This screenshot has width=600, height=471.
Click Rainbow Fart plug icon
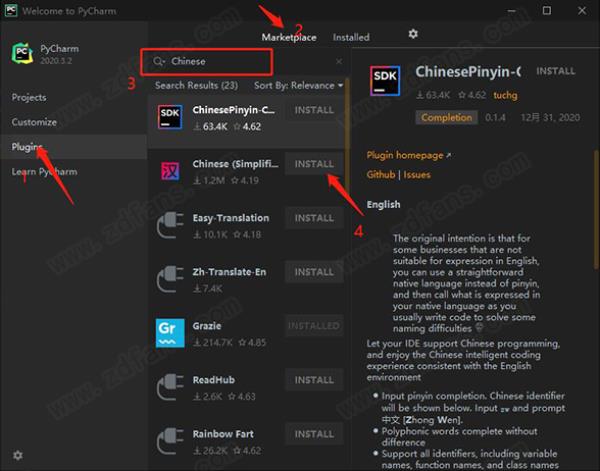(x=170, y=441)
